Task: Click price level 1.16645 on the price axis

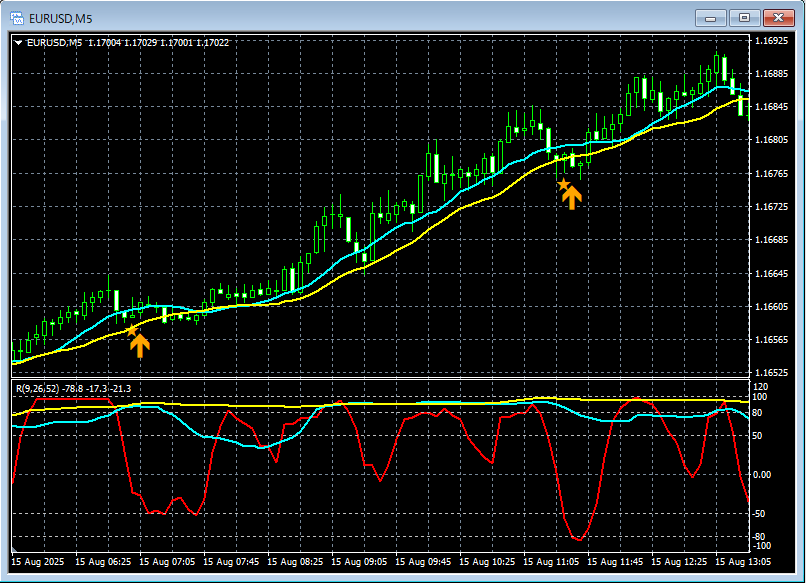Action: (x=771, y=273)
